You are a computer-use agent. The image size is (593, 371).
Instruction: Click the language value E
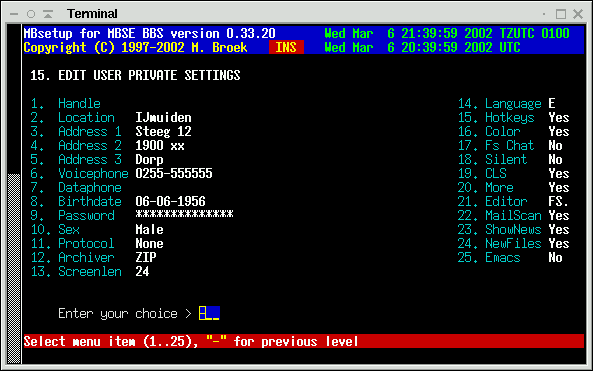tap(552, 103)
